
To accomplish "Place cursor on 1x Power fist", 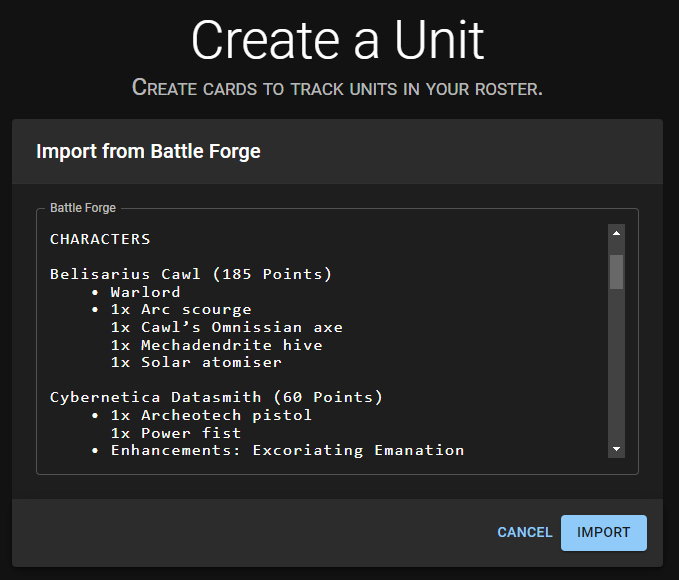I will (176, 433).
